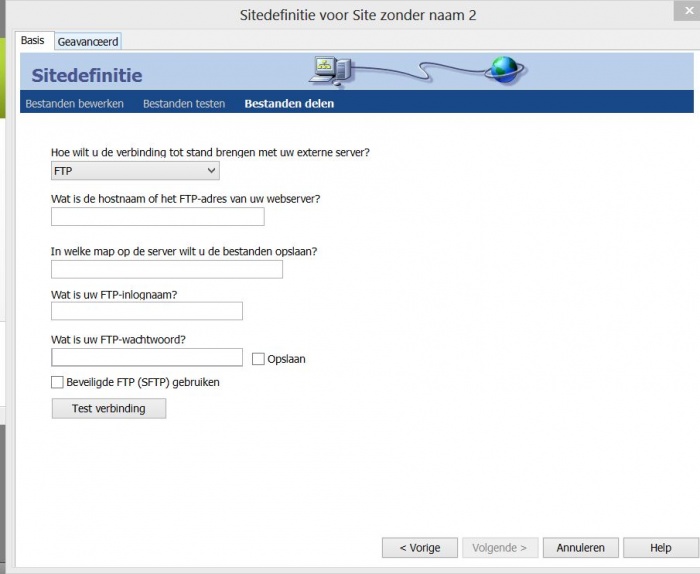Close the Sitedefinitie dialog window
The width and height of the screenshot is (700, 574).
pyautogui.click(x=688, y=11)
